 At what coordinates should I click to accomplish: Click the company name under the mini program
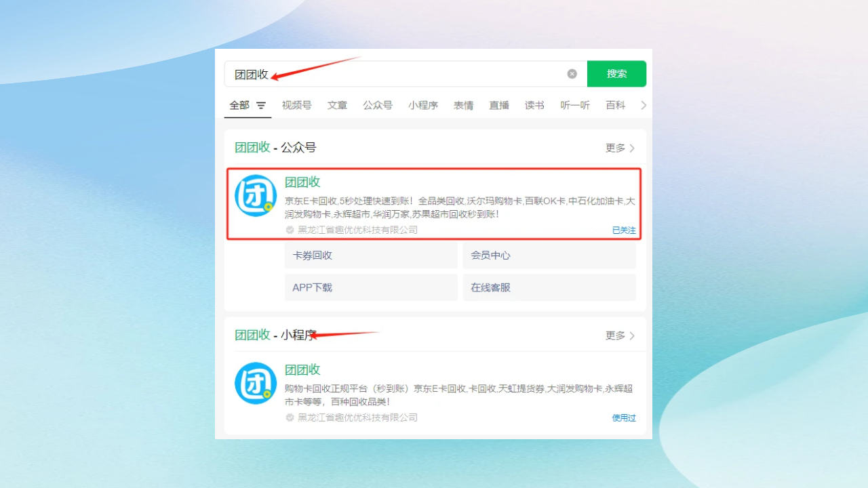(x=357, y=418)
